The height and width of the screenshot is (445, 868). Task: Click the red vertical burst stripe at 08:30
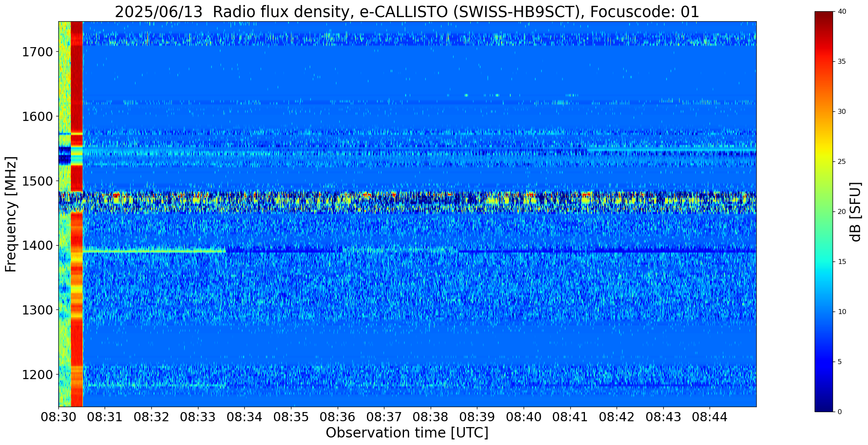pos(77,214)
